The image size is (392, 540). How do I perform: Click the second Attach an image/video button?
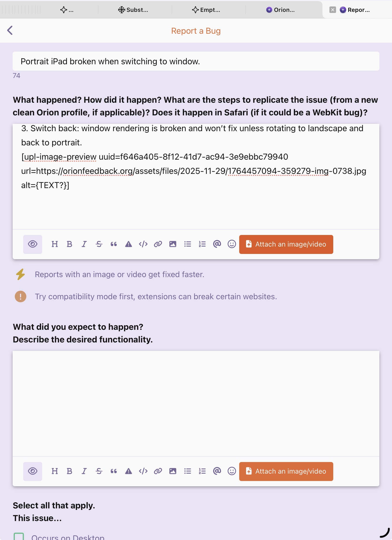click(x=286, y=471)
